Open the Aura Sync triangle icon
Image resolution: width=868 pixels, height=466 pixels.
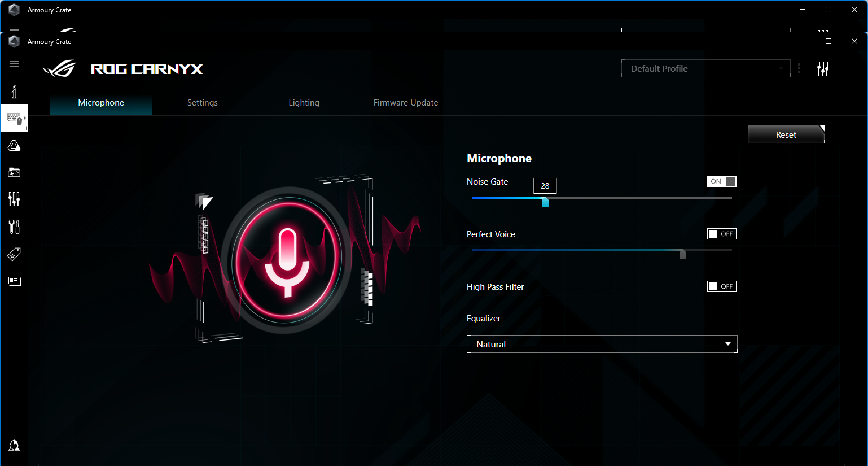(14, 146)
